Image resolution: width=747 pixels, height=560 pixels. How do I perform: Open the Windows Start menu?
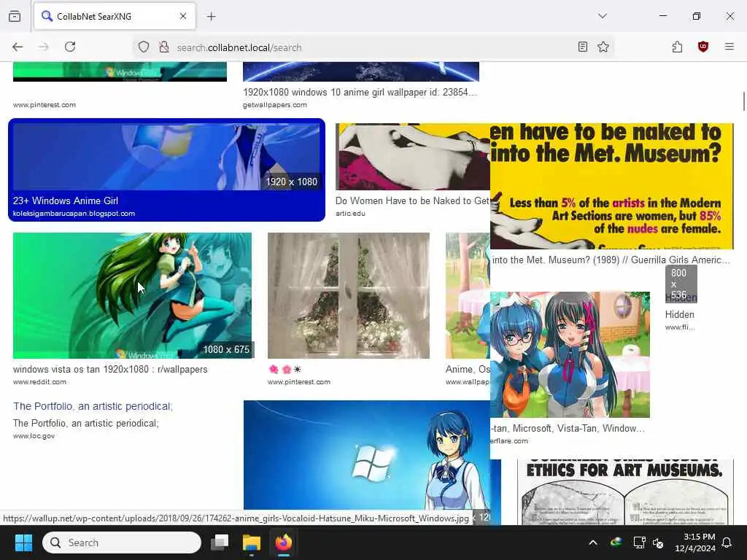coord(23,542)
